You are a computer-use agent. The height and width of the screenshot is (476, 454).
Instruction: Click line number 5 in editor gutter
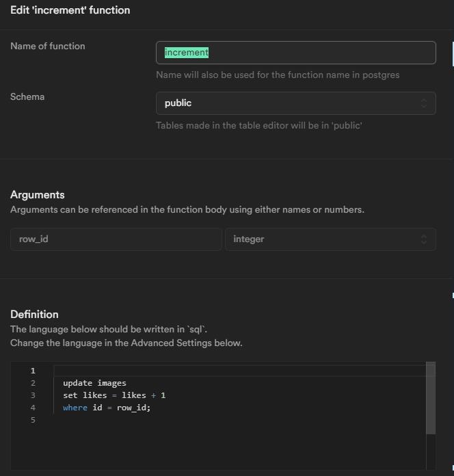pos(33,420)
